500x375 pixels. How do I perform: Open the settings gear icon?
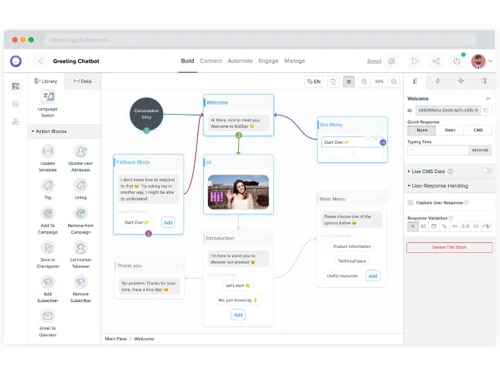point(392,61)
